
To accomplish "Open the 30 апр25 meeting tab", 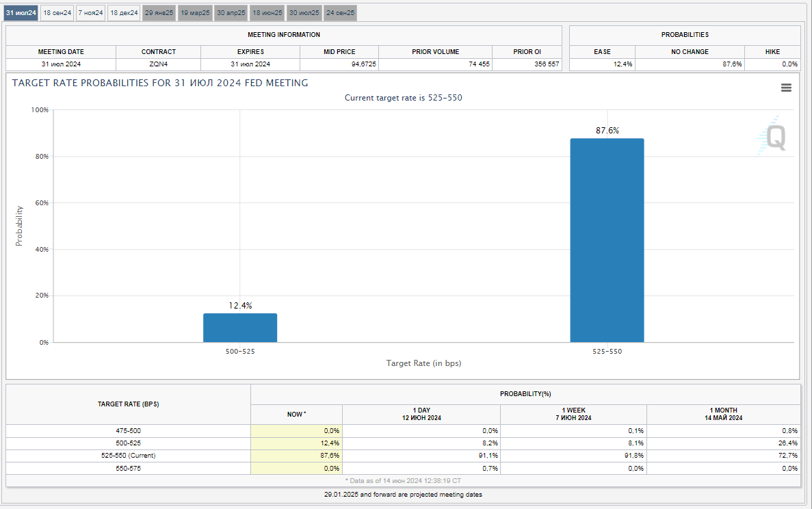I will tap(231, 13).
